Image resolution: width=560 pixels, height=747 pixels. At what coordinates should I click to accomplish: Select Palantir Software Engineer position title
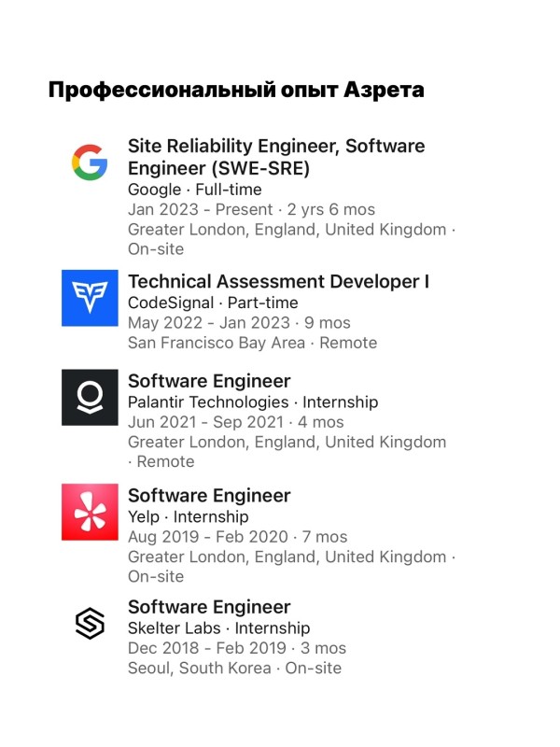(209, 381)
